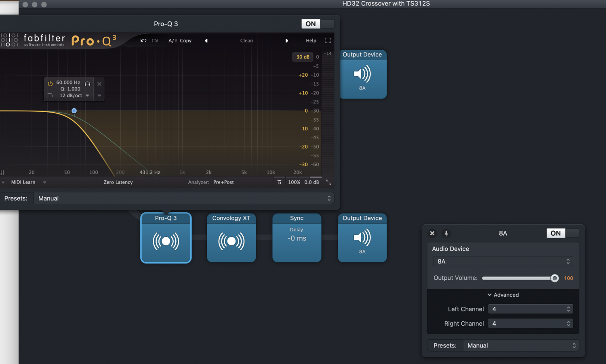Select upper Output Device 8A block
The height and width of the screenshot is (364, 606).
click(363, 74)
